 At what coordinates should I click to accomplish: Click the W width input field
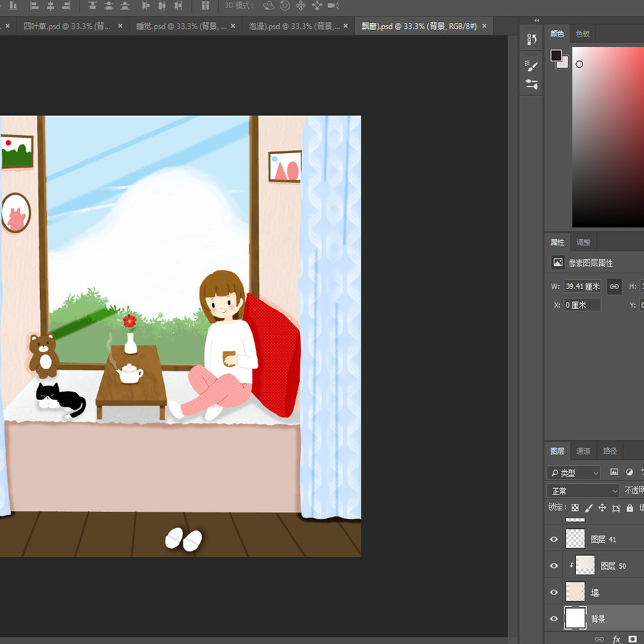click(x=582, y=286)
